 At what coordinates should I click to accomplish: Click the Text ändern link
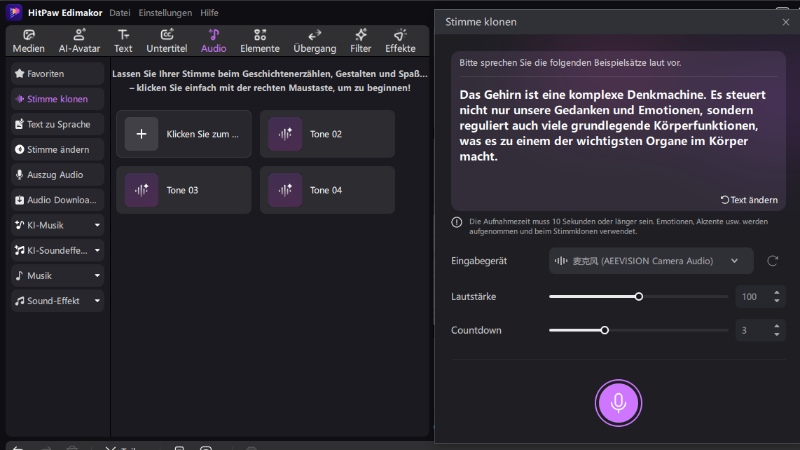click(x=748, y=199)
